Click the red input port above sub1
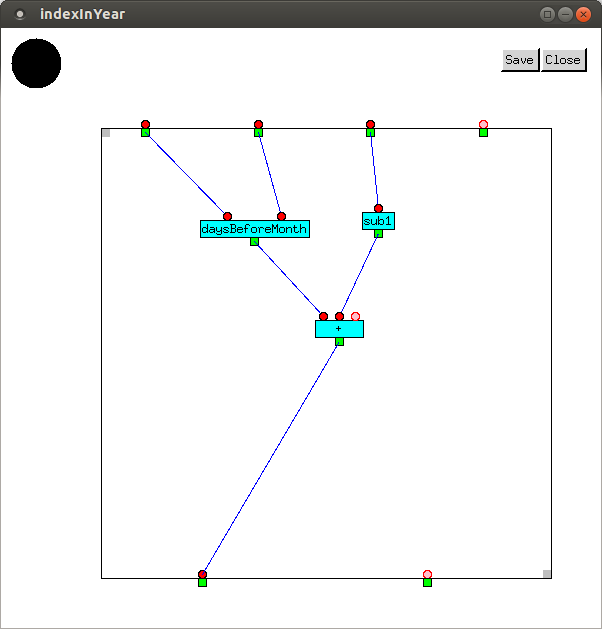The image size is (602, 629). [378, 208]
